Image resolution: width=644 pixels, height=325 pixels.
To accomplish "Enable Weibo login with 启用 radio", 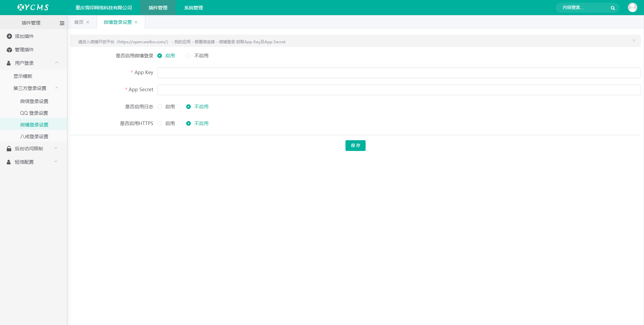I will pyautogui.click(x=160, y=56).
